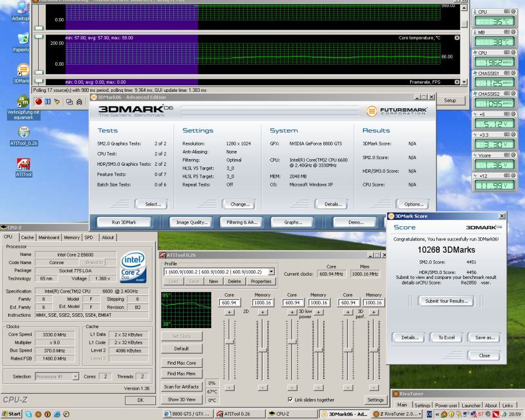This screenshot has width=525, height=420.
Task: Click the ATITool temperature graph thumbnail
Action: [186, 310]
